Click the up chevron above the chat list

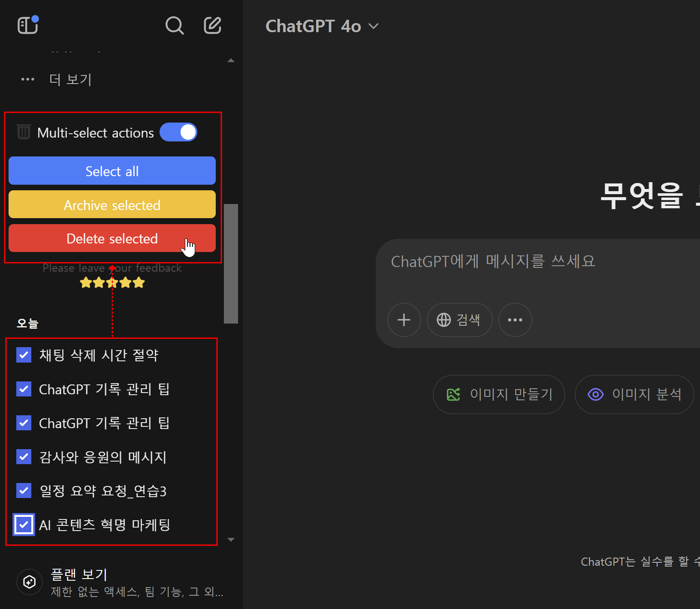231,60
